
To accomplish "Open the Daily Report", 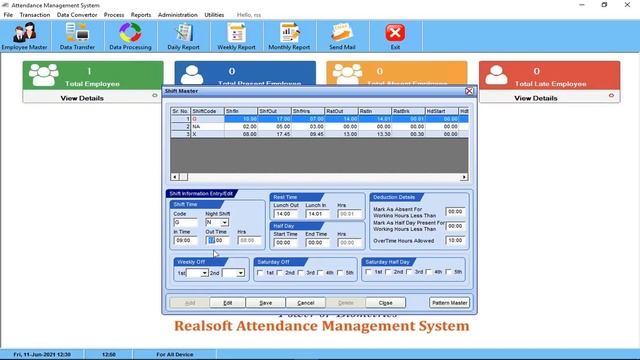I will pos(184,36).
